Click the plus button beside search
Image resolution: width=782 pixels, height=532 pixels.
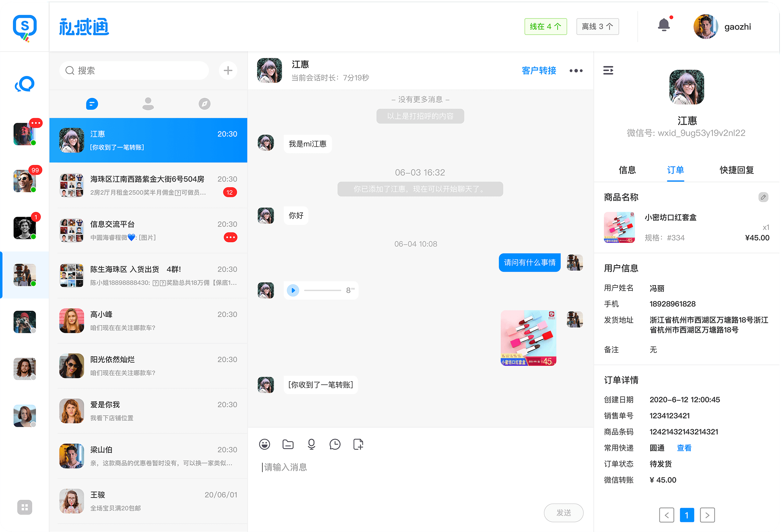(228, 70)
